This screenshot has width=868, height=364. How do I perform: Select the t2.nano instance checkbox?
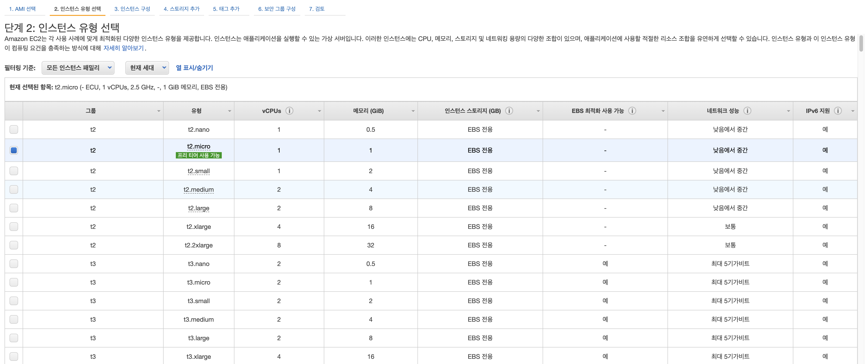14,129
